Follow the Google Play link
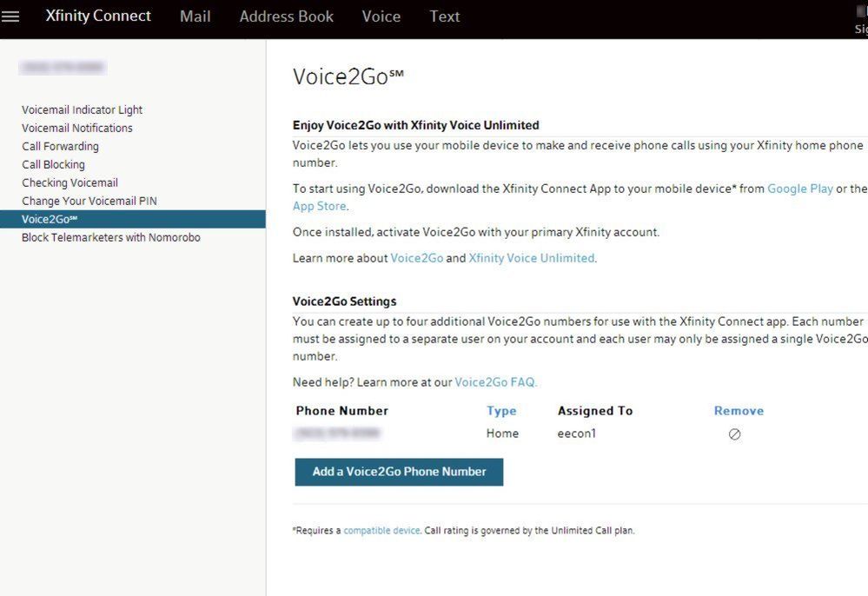This screenshot has width=868, height=596. (x=799, y=189)
